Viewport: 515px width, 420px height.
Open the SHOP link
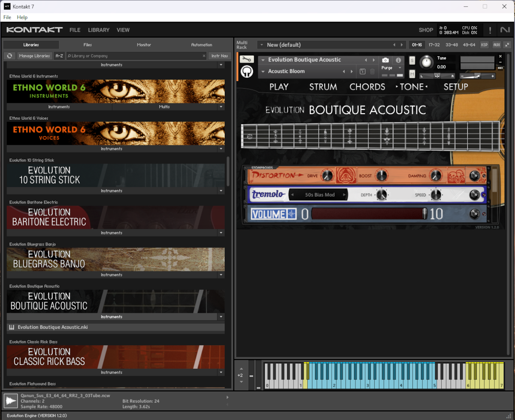click(x=426, y=30)
